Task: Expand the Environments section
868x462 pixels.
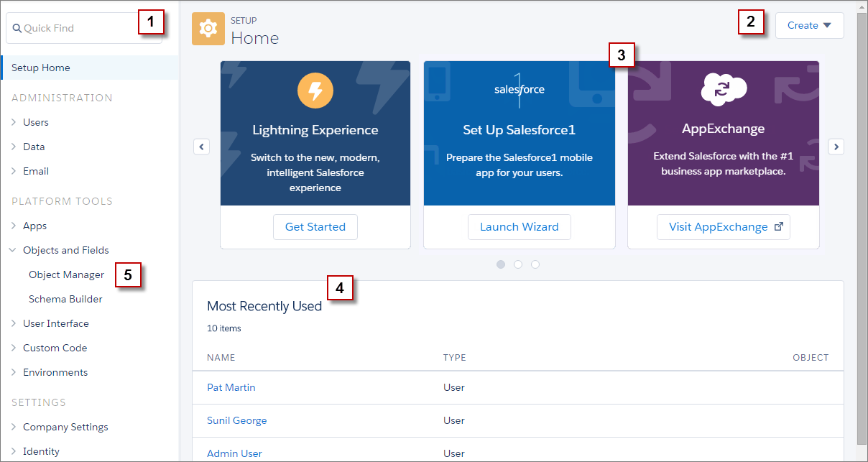Action: pyautogui.click(x=14, y=372)
